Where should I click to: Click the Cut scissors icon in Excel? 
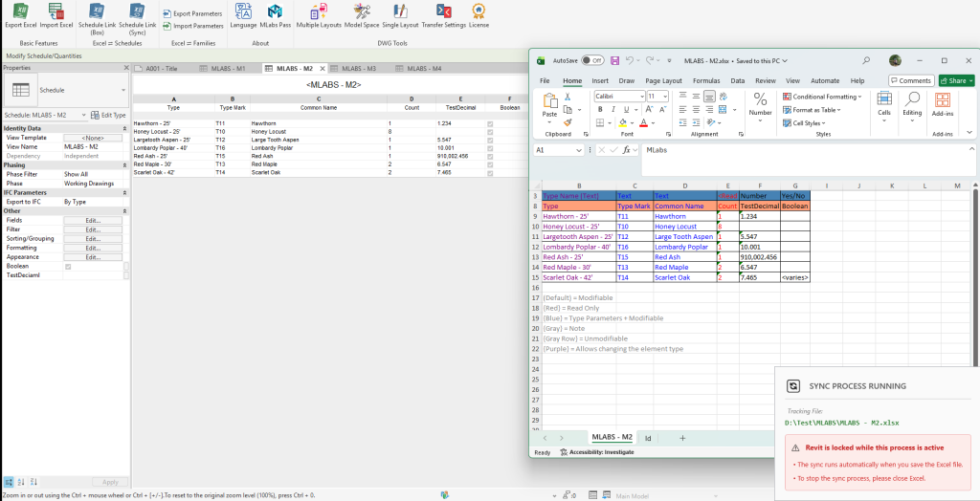[x=568, y=97]
